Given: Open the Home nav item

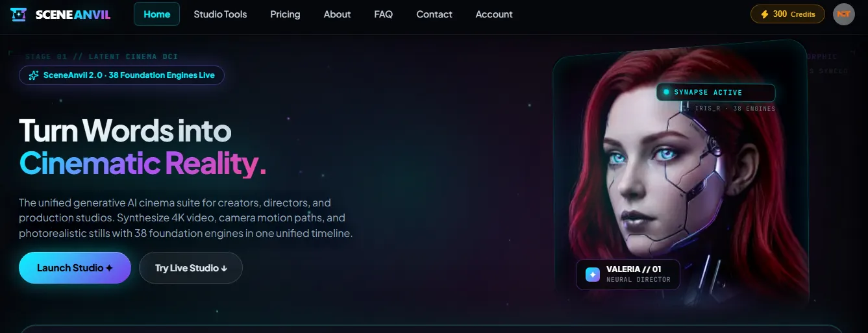Looking at the screenshot, I should pos(156,14).
